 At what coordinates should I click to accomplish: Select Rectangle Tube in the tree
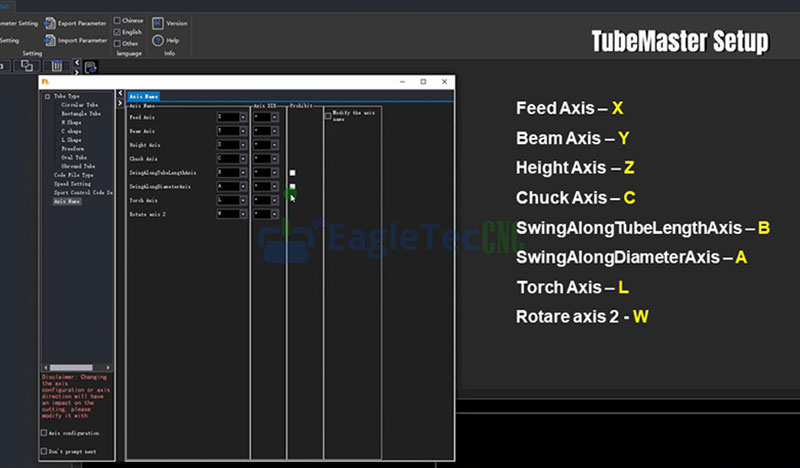[81, 113]
